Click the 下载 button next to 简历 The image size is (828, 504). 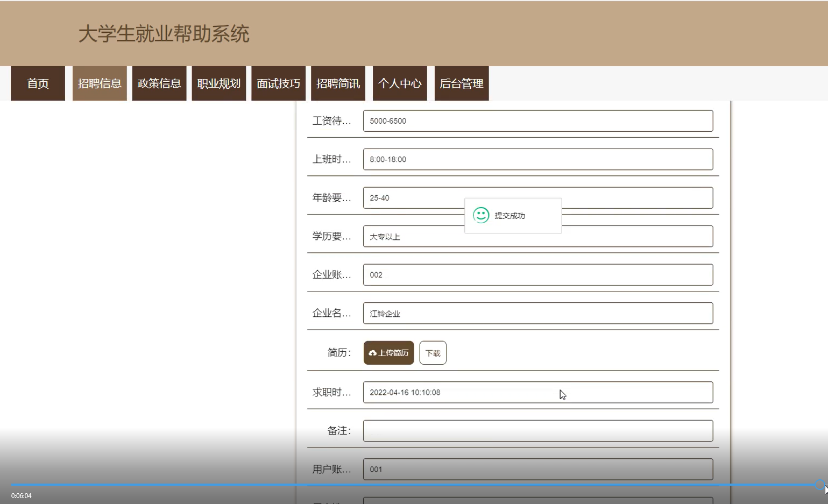click(x=433, y=353)
